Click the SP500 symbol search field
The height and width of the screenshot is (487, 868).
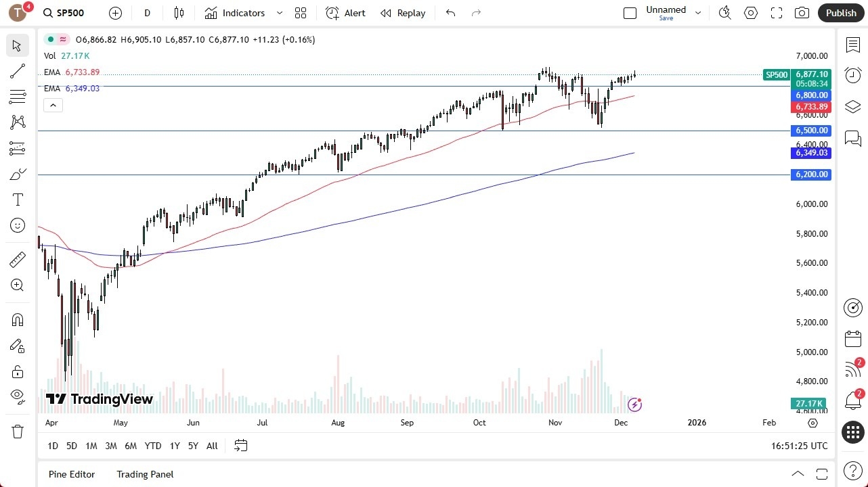[70, 12]
